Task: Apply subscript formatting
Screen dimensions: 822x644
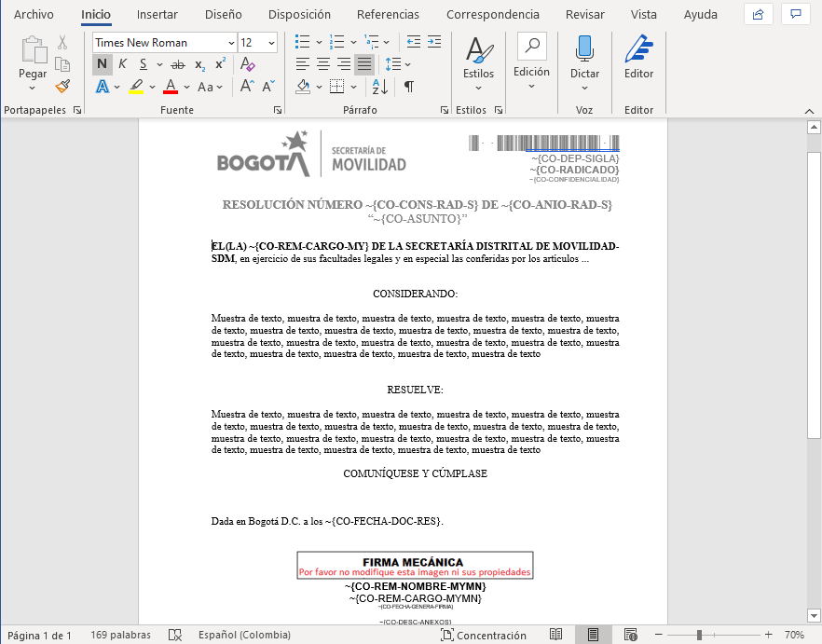Action: (x=199, y=64)
